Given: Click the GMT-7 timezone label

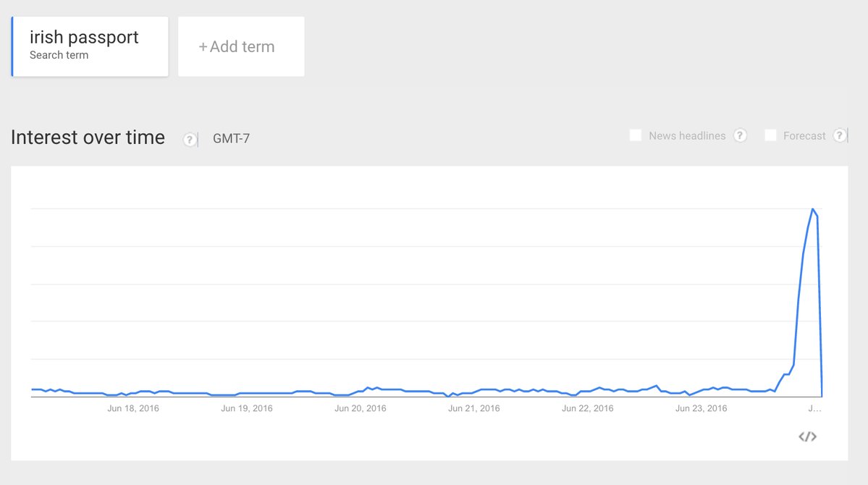Looking at the screenshot, I should click(231, 138).
